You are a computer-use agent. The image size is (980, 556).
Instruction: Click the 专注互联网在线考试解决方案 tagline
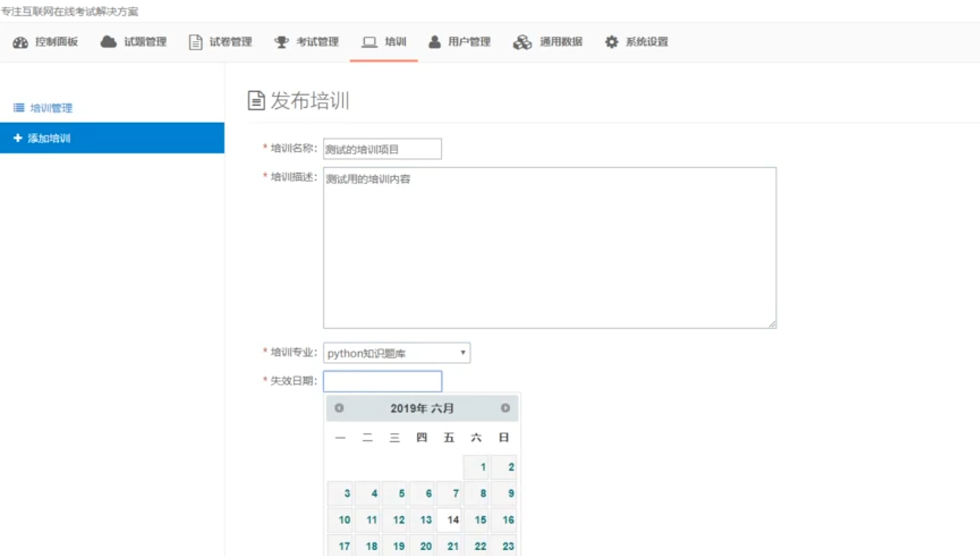(x=70, y=12)
